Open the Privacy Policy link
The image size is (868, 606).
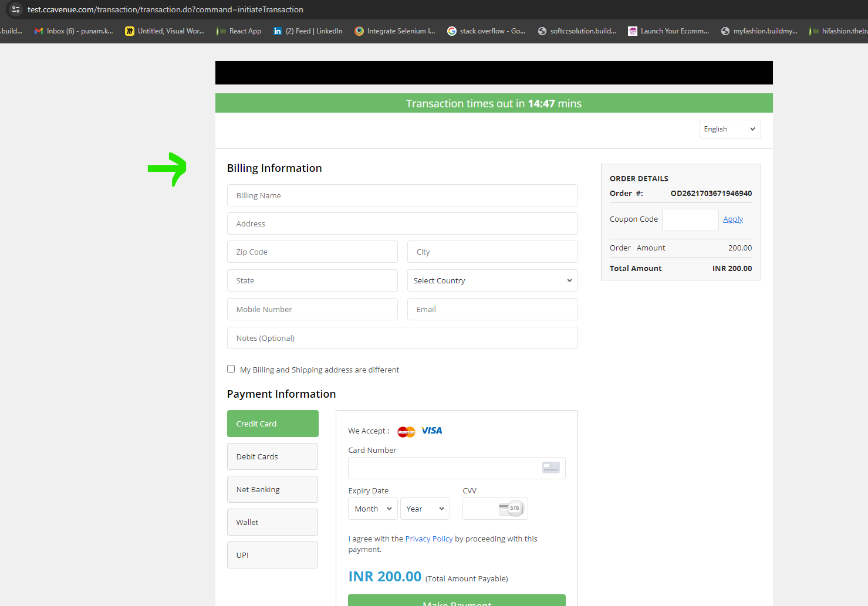coord(429,539)
